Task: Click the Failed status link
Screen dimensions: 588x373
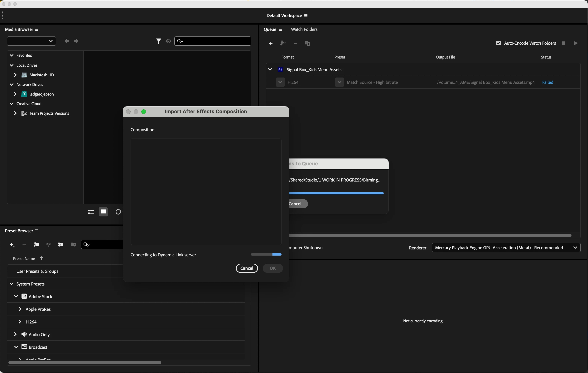Action: point(547,83)
